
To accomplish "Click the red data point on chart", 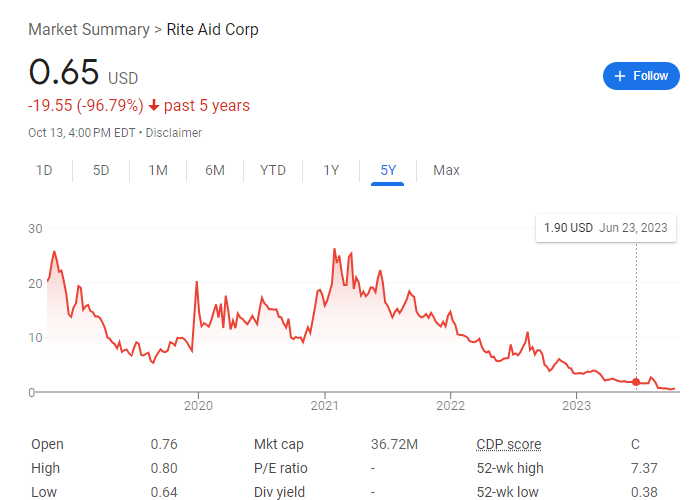I will (x=636, y=382).
